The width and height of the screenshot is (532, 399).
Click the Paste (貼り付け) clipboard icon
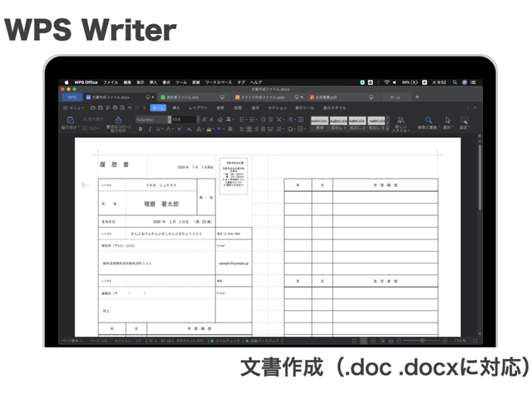pyautogui.click(x=70, y=120)
